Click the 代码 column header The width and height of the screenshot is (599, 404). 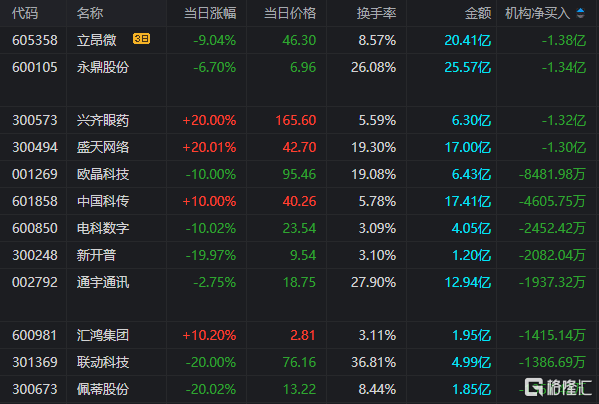[x=25, y=13]
